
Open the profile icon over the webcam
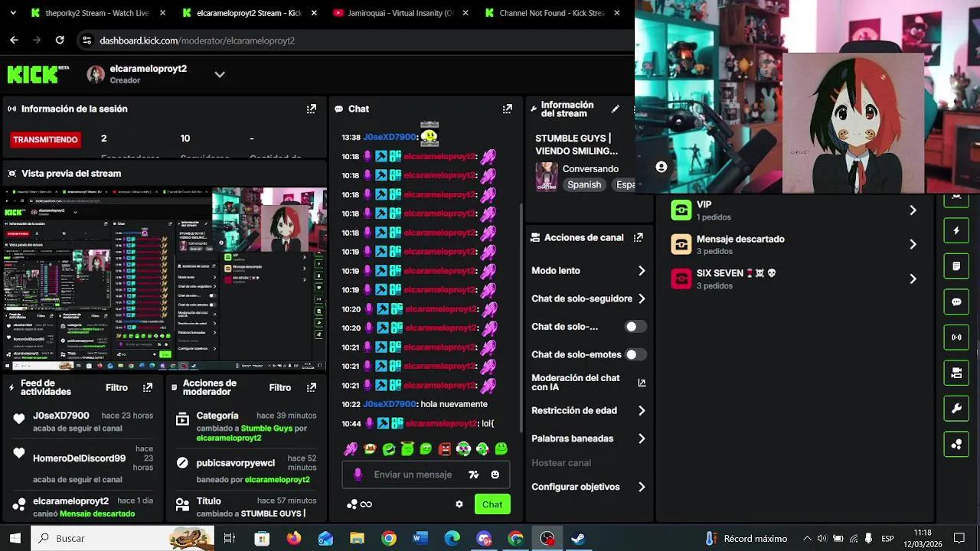tap(661, 167)
